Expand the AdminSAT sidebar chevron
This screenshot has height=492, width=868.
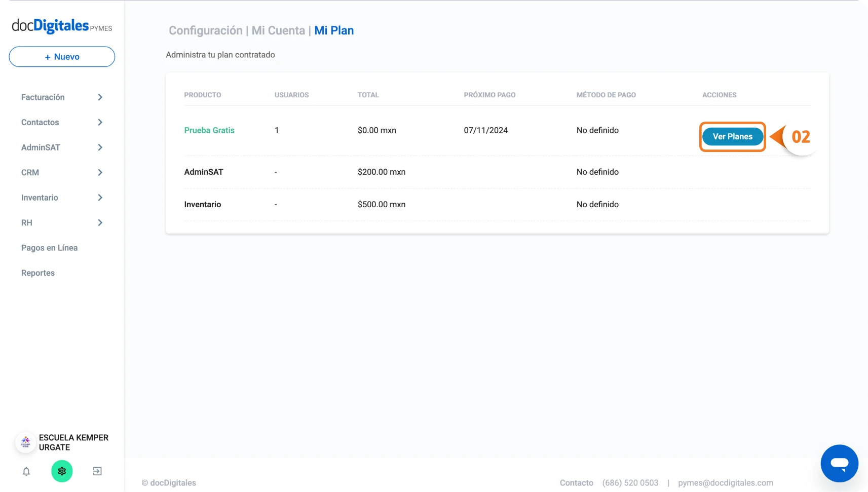pyautogui.click(x=100, y=147)
